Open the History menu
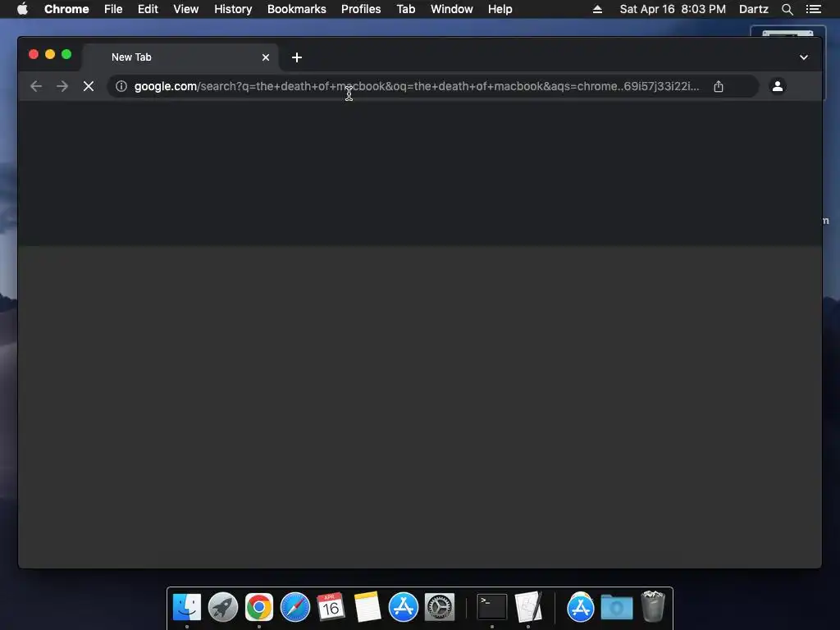This screenshot has height=630, width=840. 233,9
